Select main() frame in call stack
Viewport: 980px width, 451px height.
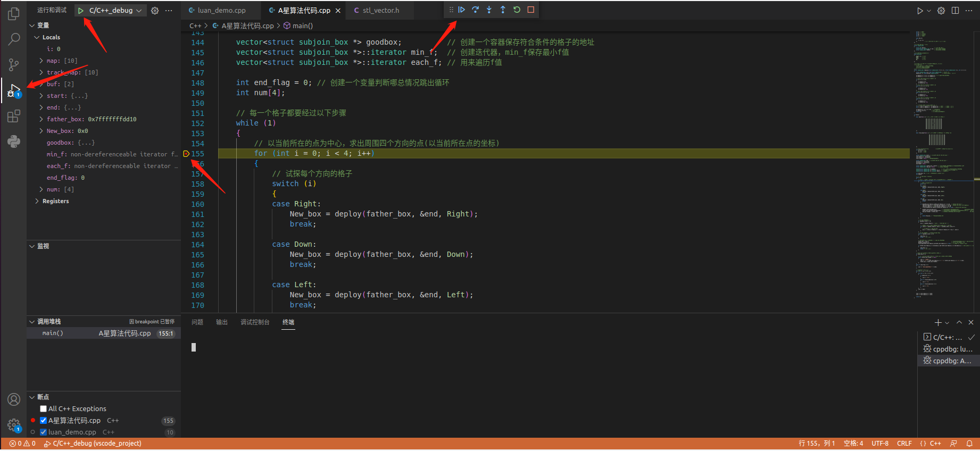(x=104, y=333)
